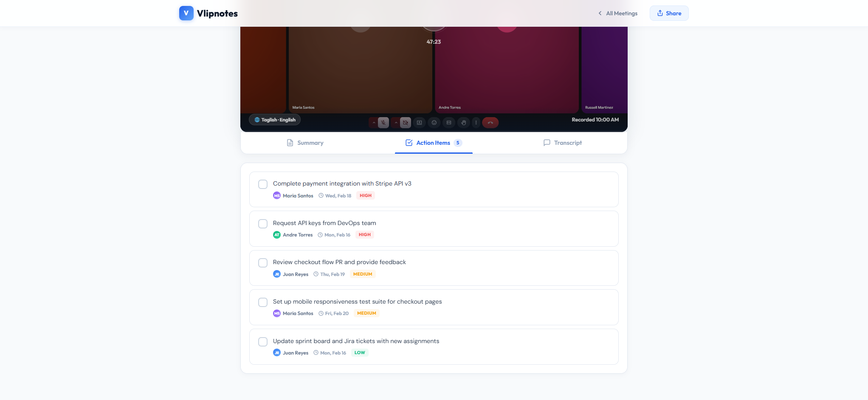Open the more options menu
Viewport: 868px width, 400px height.
tap(476, 122)
